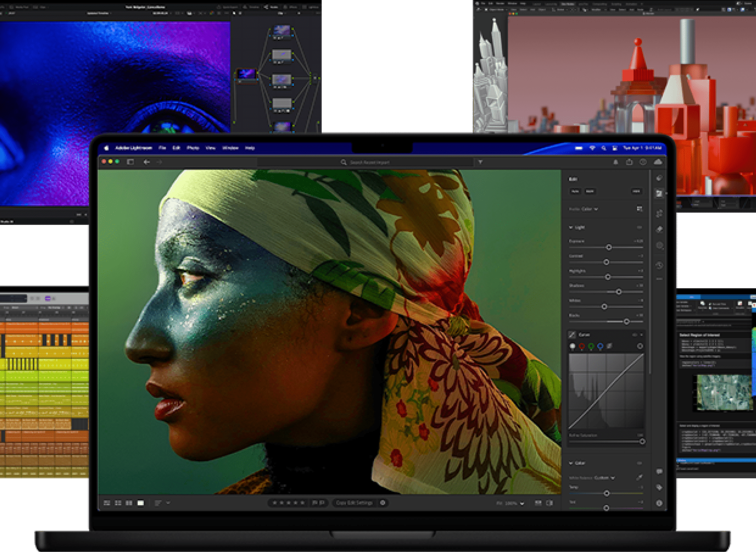This screenshot has height=552, width=756.
Task: Open the Photo menu
Action: 193,148
